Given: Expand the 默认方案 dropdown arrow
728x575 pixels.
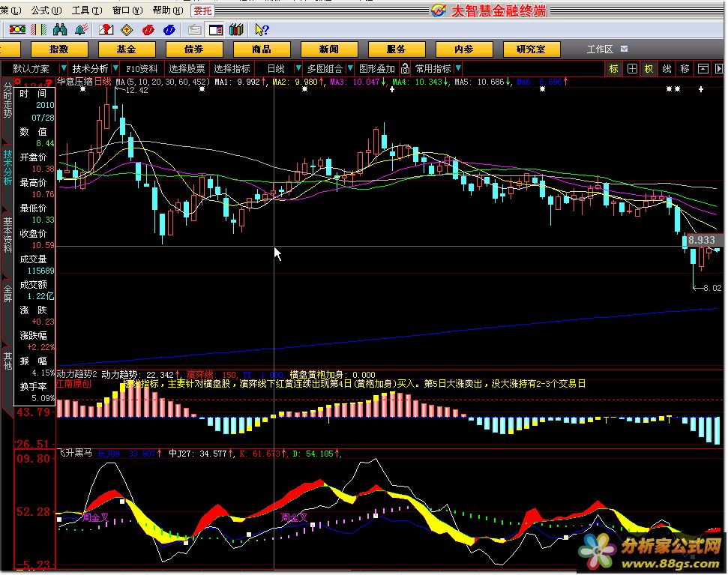Looking at the screenshot, I should click(64, 69).
